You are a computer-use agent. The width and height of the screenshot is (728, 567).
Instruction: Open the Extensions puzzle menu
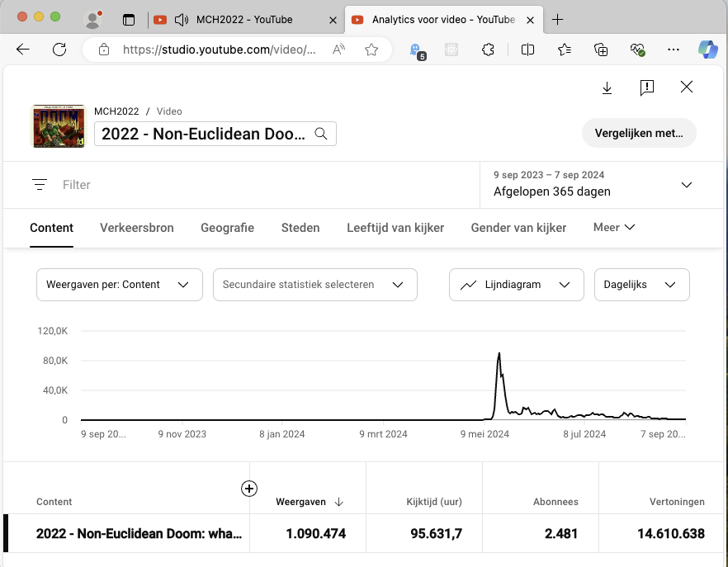point(488,50)
